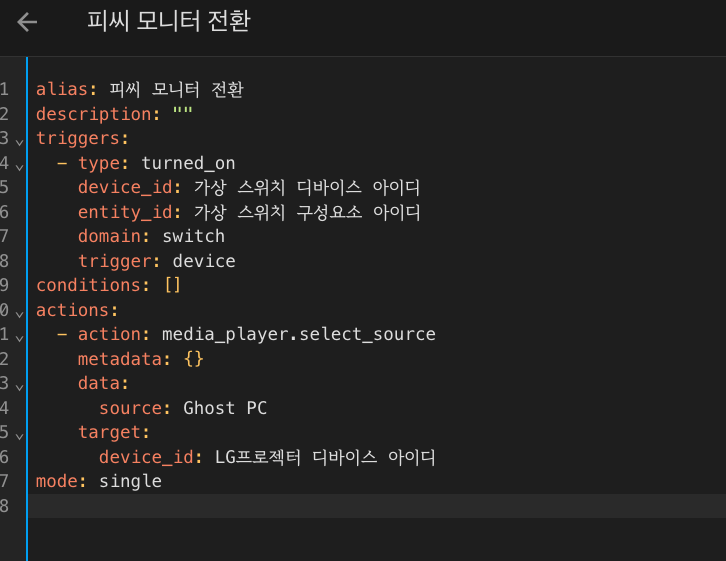The height and width of the screenshot is (561, 726).
Task: Fold the '- action' list item block
Action: 19,336
